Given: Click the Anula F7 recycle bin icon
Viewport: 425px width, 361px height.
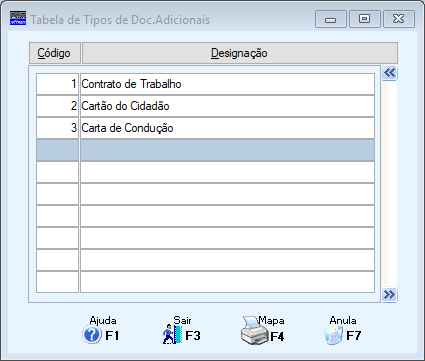Looking at the screenshot, I should pyautogui.click(x=333, y=335).
